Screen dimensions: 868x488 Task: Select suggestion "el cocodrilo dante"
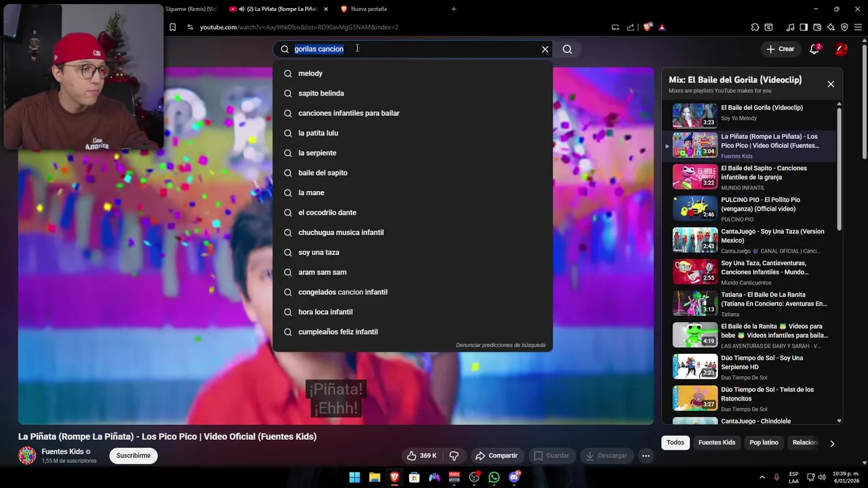tap(412, 212)
